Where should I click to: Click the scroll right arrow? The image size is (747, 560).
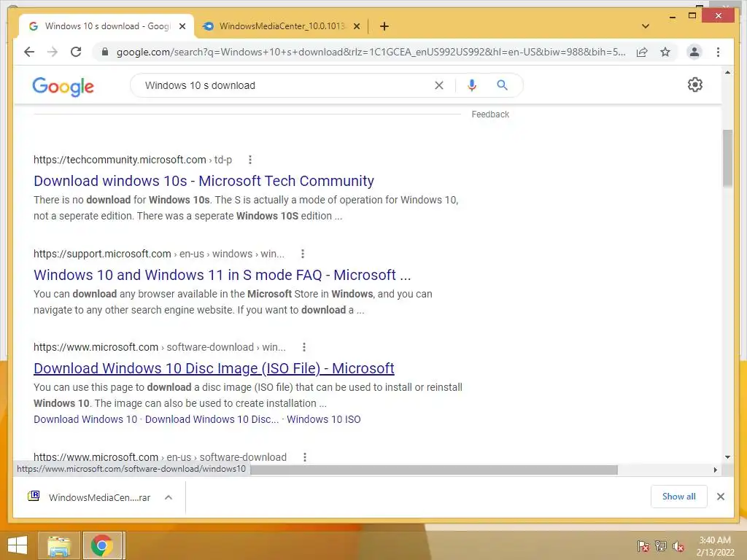point(716,470)
